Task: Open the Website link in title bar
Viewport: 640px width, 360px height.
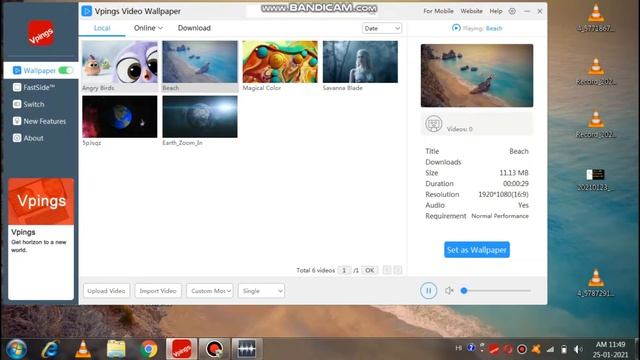Action: click(x=471, y=11)
